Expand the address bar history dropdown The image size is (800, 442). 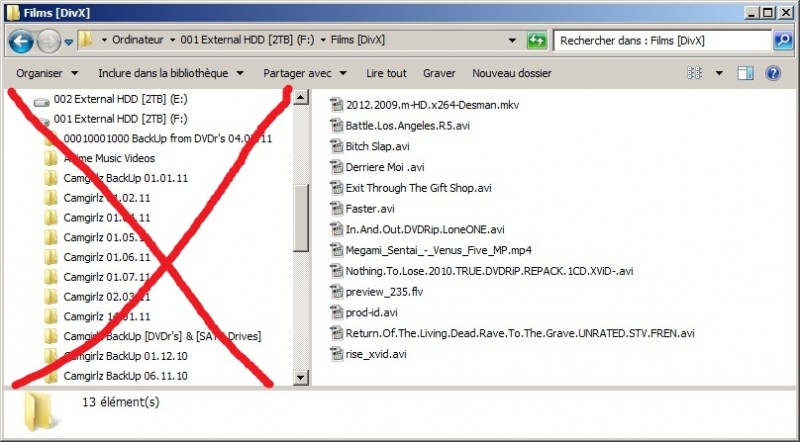coord(512,40)
